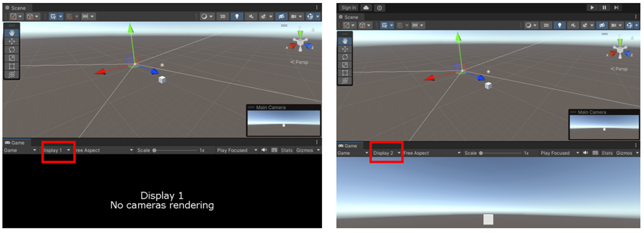The height and width of the screenshot is (233, 644).
Task: Toggle hidden objects visibility in right Scene toolbar
Action: tap(602, 25)
